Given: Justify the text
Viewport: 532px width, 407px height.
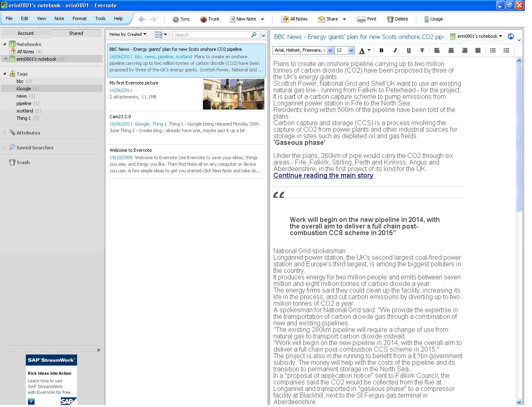Looking at the screenshot, I should pos(478,50).
